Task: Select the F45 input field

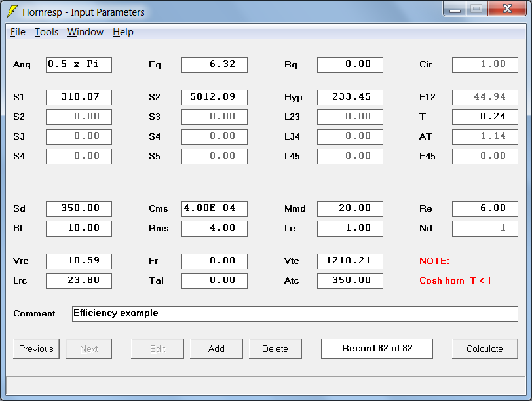Action: tap(485, 157)
